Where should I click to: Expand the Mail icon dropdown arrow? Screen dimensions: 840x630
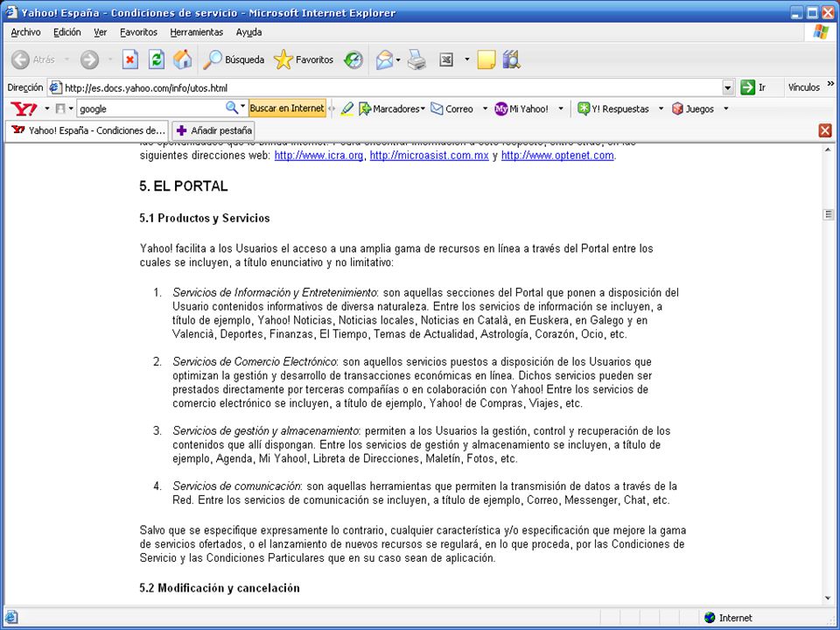point(398,59)
